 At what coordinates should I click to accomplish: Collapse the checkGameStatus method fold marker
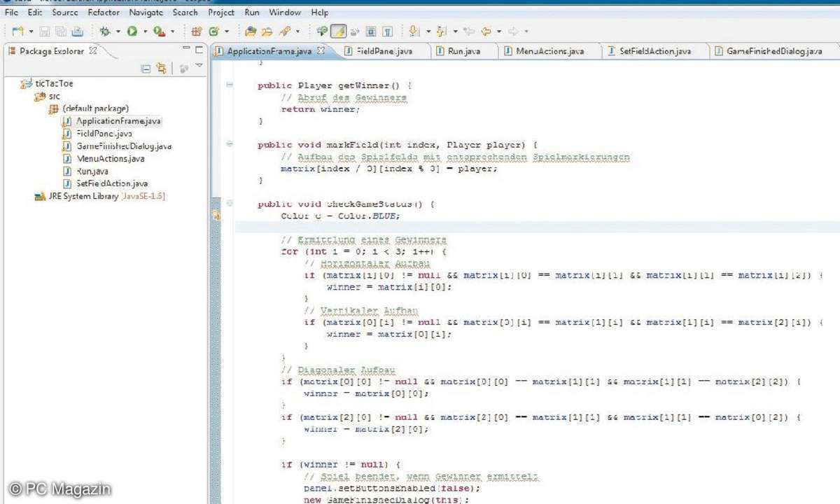pyautogui.click(x=230, y=203)
